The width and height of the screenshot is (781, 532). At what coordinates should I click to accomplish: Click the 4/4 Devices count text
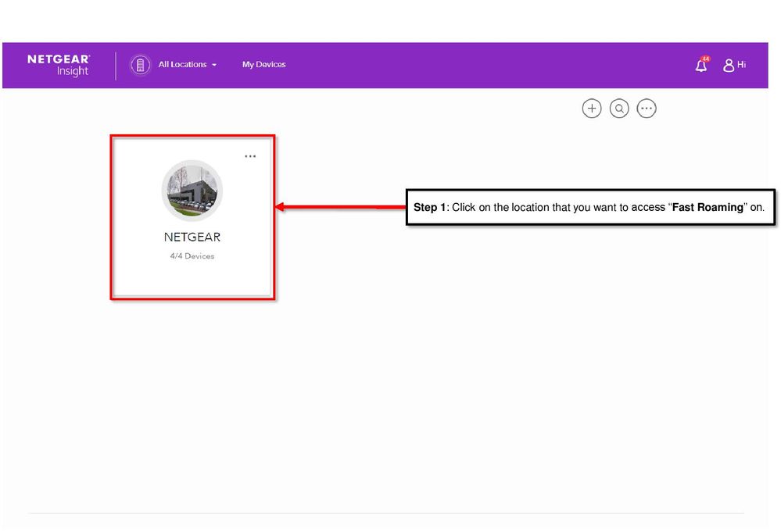coord(192,256)
